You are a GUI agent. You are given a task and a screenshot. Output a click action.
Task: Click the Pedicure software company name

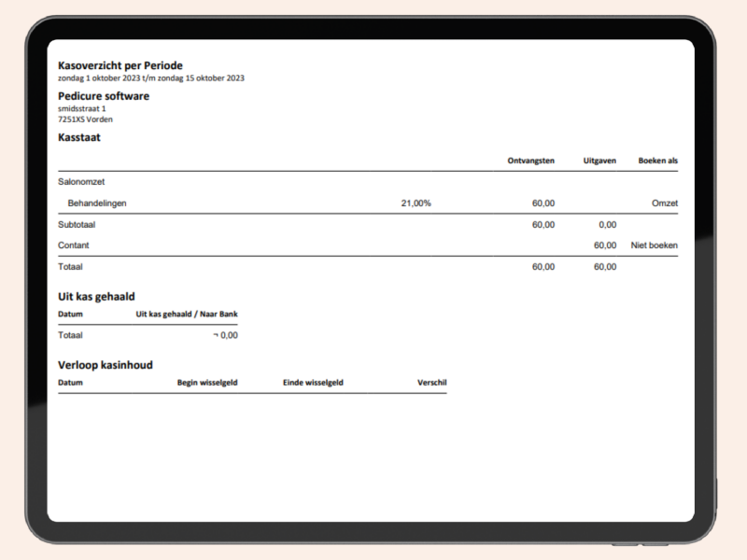coord(103,96)
